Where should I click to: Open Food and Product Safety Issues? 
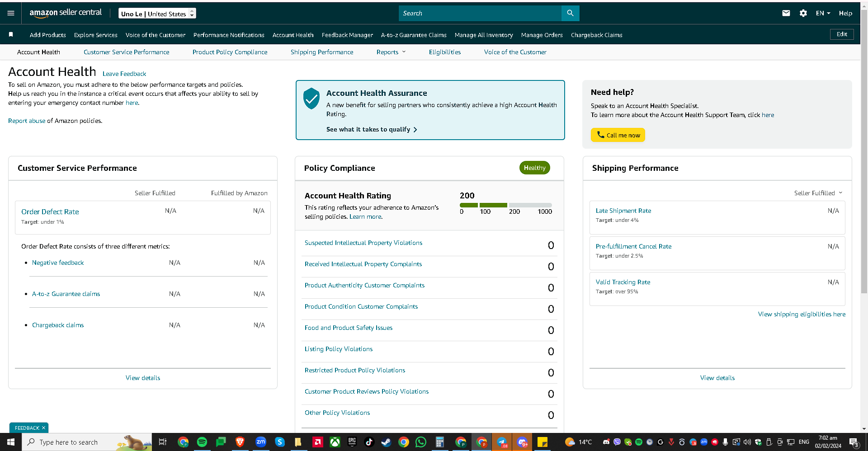(x=349, y=328)
